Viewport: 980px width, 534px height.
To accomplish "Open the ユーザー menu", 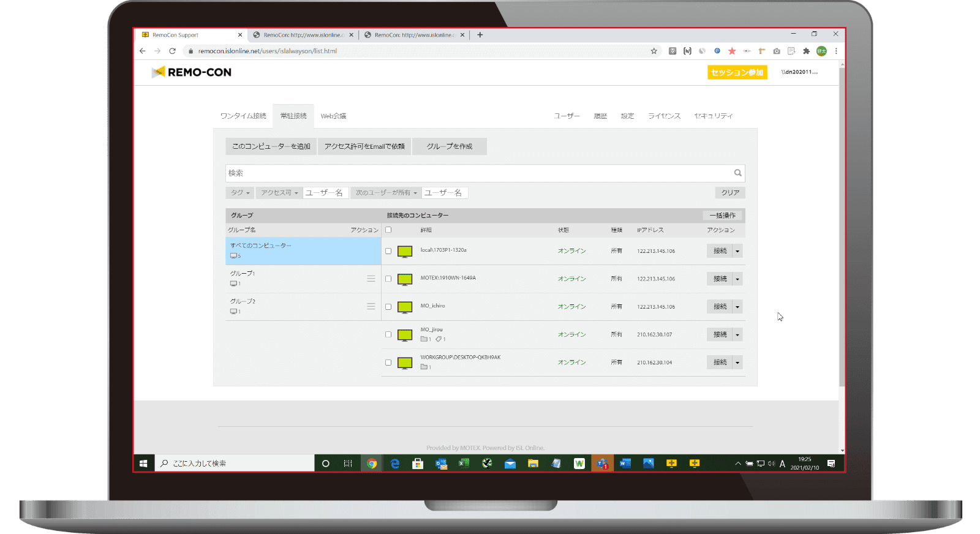I will coord(567,116).
